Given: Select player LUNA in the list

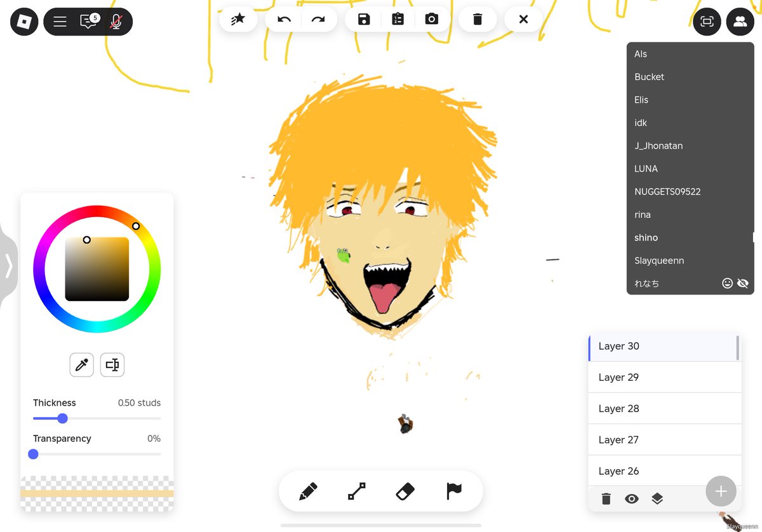Looking at the screenshot, I should [690, 168].
